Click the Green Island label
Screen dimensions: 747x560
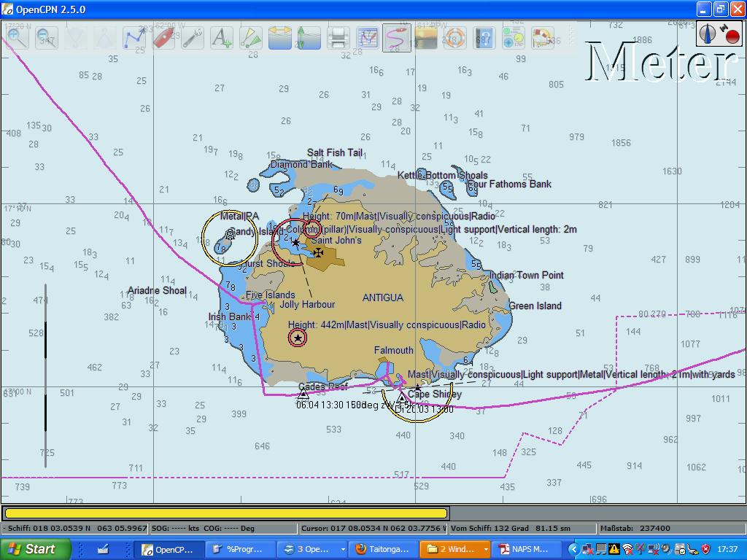coord(535,306)
